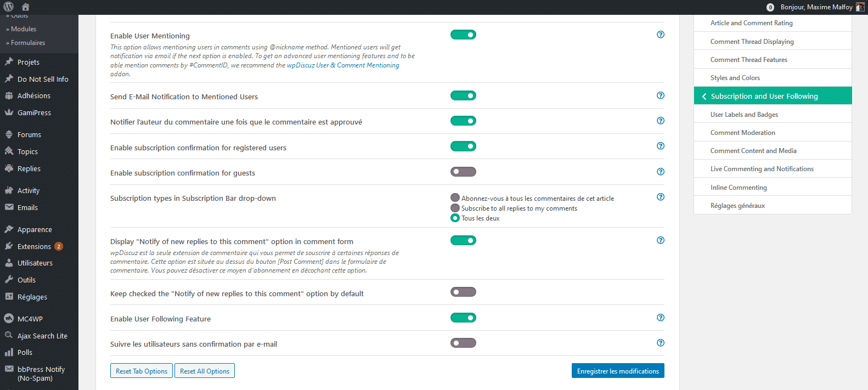The image size is (868, 390).
Task: Click the Polls bar chart icon
Action: (x=9, y=352)
